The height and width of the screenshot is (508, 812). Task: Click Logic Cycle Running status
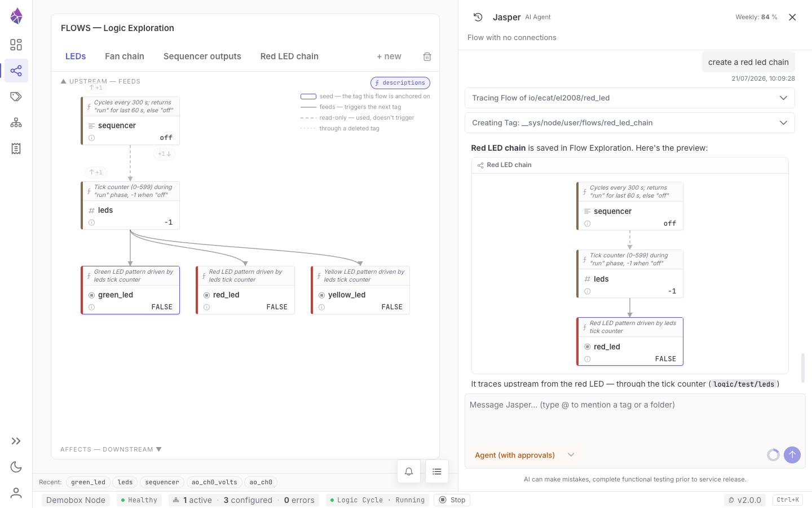377,500
